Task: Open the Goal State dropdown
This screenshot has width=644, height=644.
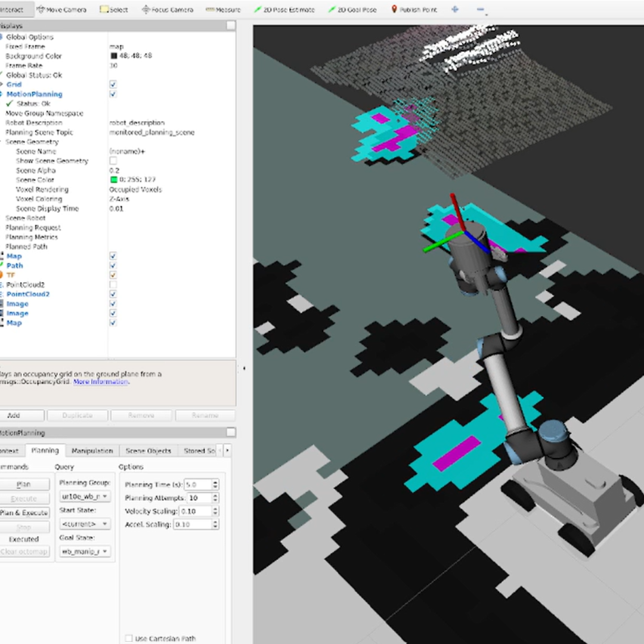Action: pos(85,552)
